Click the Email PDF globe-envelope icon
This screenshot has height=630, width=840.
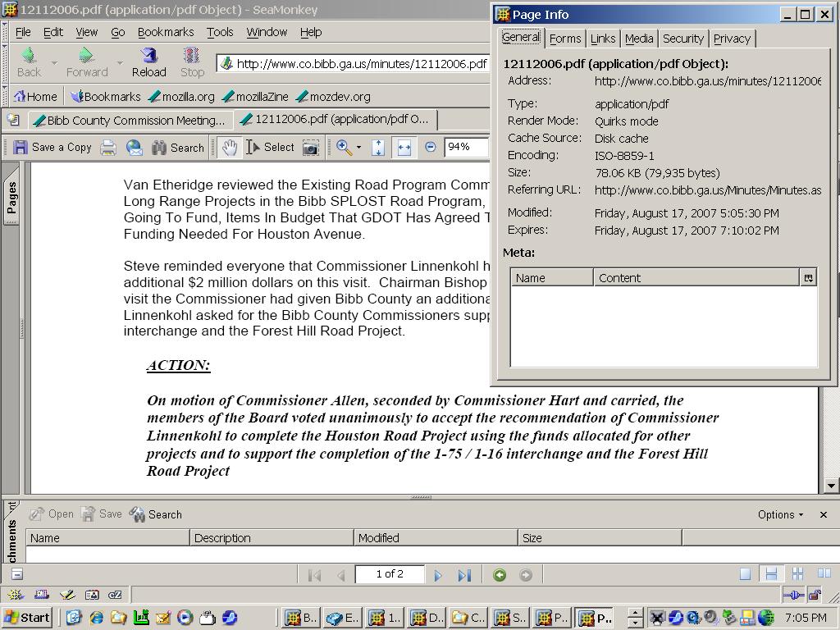(x=134, y=148)
